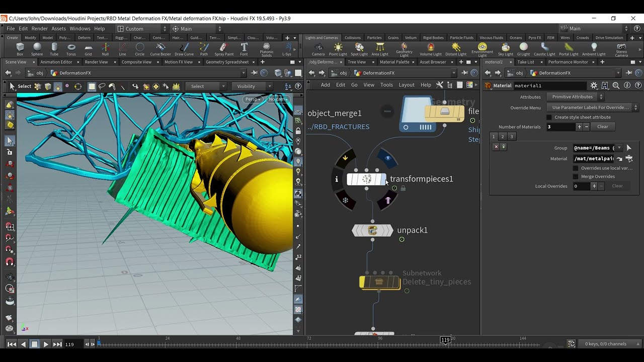Image resolution: width=644 pixels, height=362 pixels.
Task: Click the timeline scrub bar near frame 48
Action: point(238,344)
